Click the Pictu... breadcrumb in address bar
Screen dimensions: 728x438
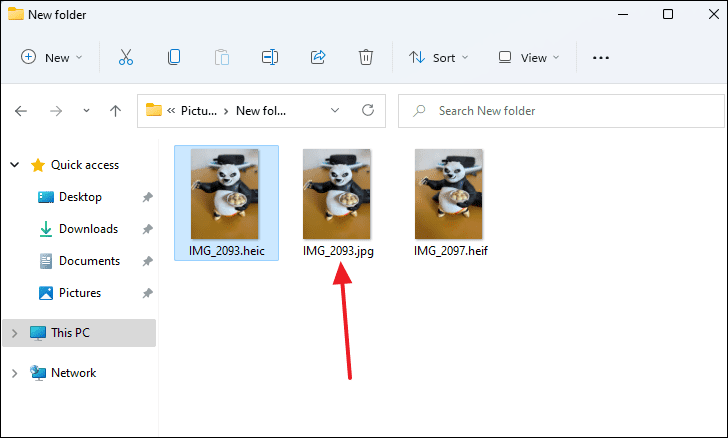199,111
